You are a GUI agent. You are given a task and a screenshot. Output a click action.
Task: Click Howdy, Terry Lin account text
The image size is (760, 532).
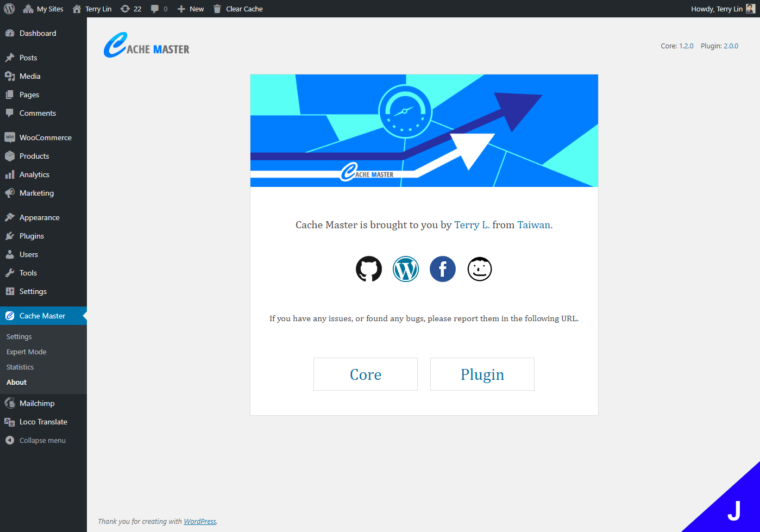click(717, 9)
